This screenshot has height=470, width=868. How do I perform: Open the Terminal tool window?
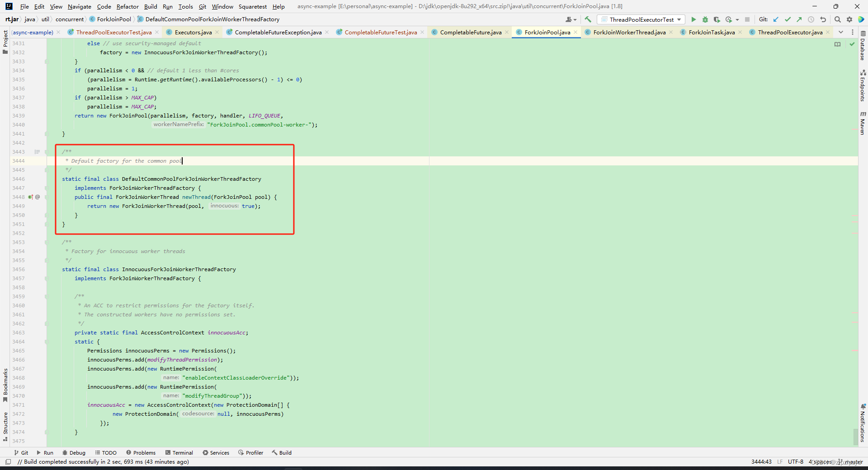(x=179, y=452)
